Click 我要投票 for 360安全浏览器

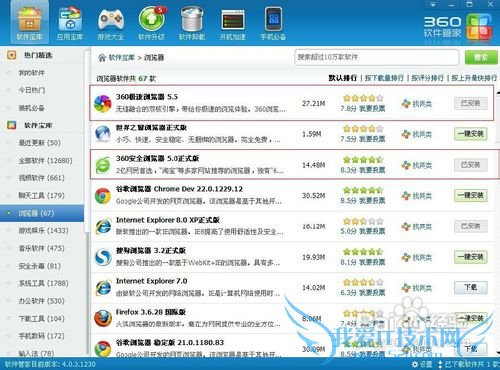(x=372, y=170)
